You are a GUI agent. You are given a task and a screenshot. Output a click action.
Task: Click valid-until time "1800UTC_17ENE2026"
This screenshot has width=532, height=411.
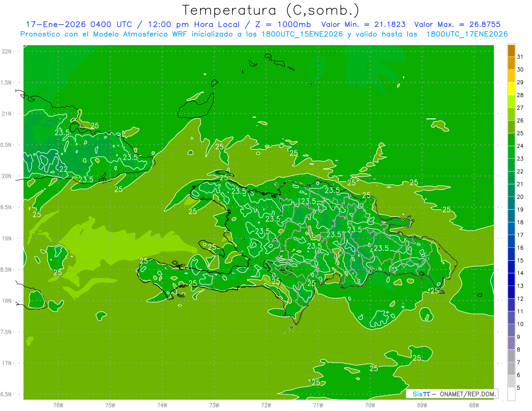click(467, 34)
